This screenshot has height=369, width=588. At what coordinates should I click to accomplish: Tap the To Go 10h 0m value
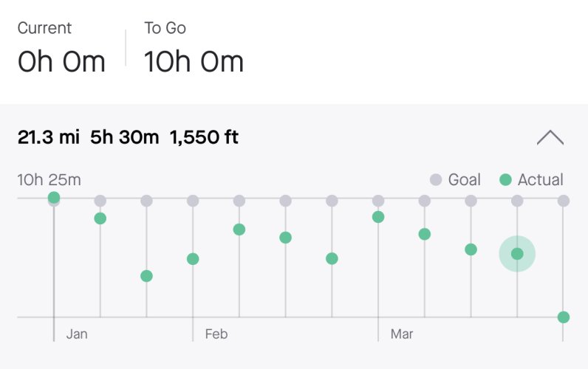194,61
